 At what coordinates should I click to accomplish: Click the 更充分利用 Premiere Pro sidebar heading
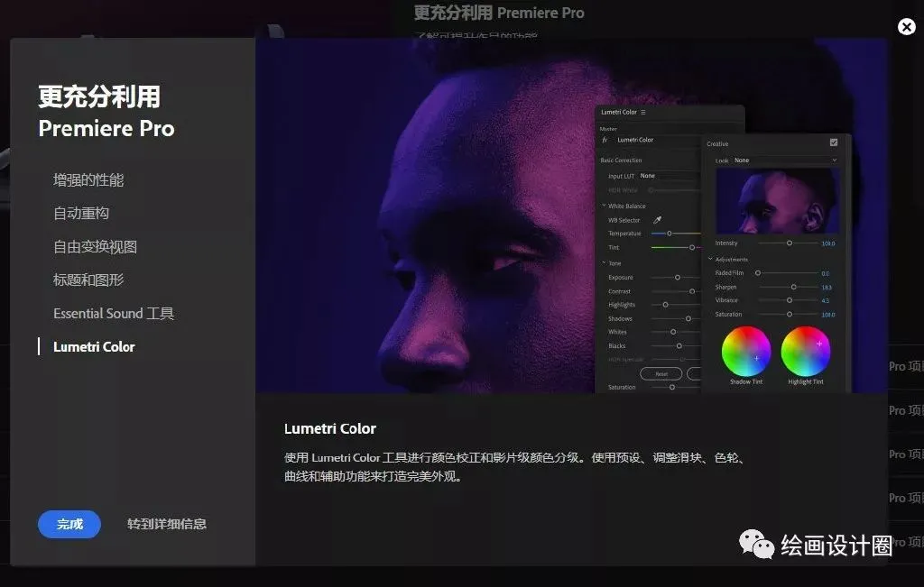[x=106, y=112]
